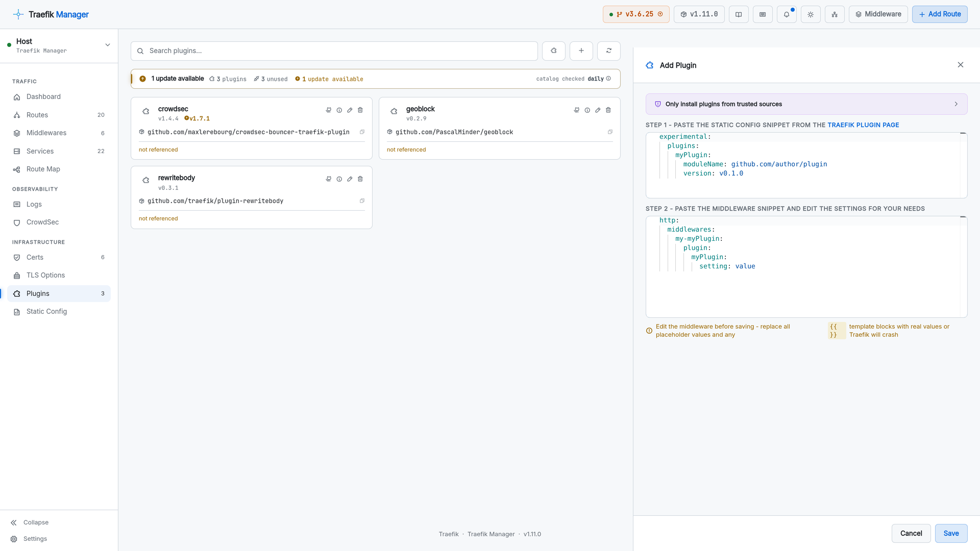Copy crowdsec module path
This screenshot has height=551, width=980.
click(362, 132)
